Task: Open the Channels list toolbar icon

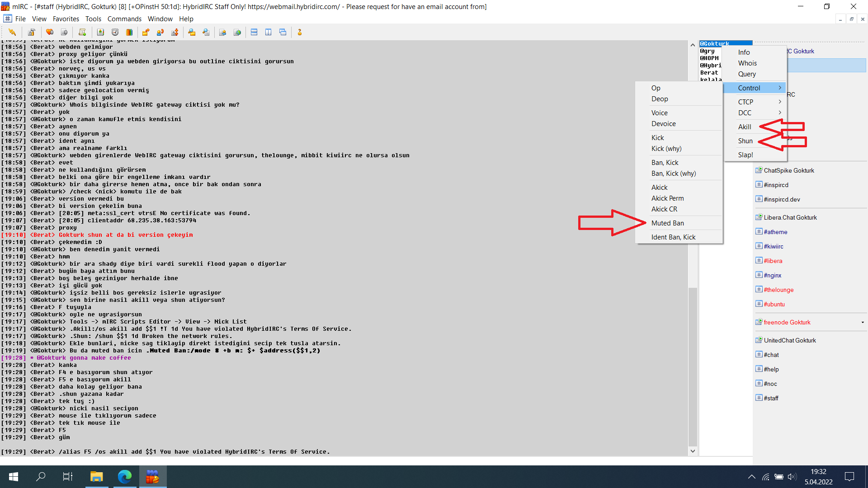Action: [x=64, y=32]
